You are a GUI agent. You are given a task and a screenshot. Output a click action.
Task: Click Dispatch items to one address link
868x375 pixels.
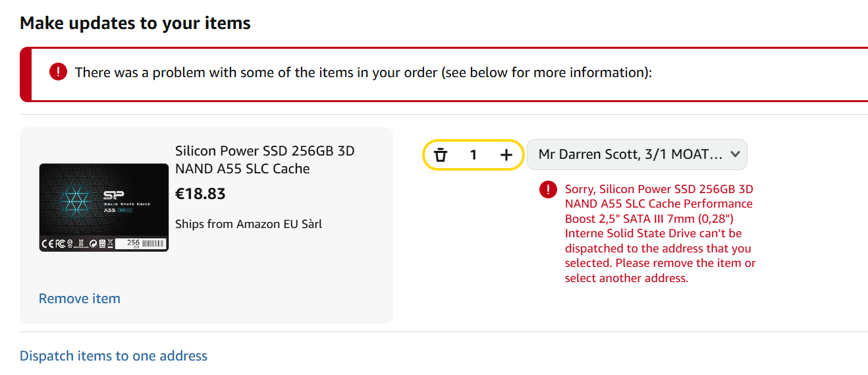point(113,356)
